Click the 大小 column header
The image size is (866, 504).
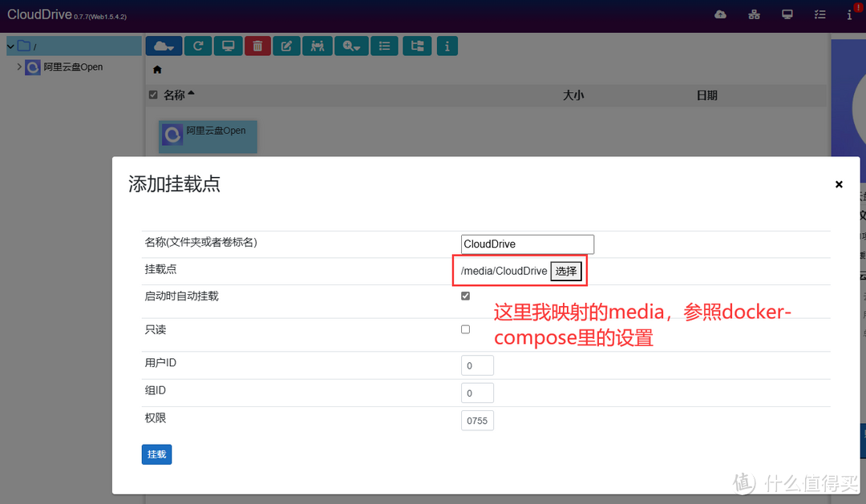574,94
